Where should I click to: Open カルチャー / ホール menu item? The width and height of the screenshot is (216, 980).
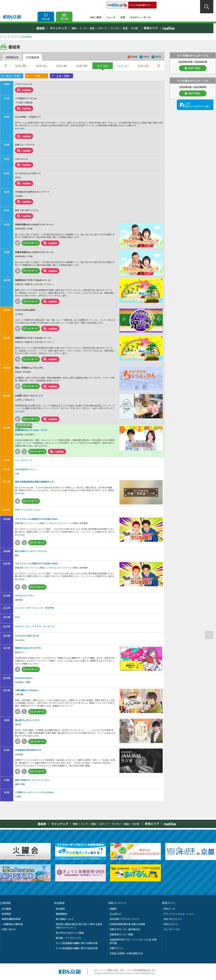[x=140, y=17]
